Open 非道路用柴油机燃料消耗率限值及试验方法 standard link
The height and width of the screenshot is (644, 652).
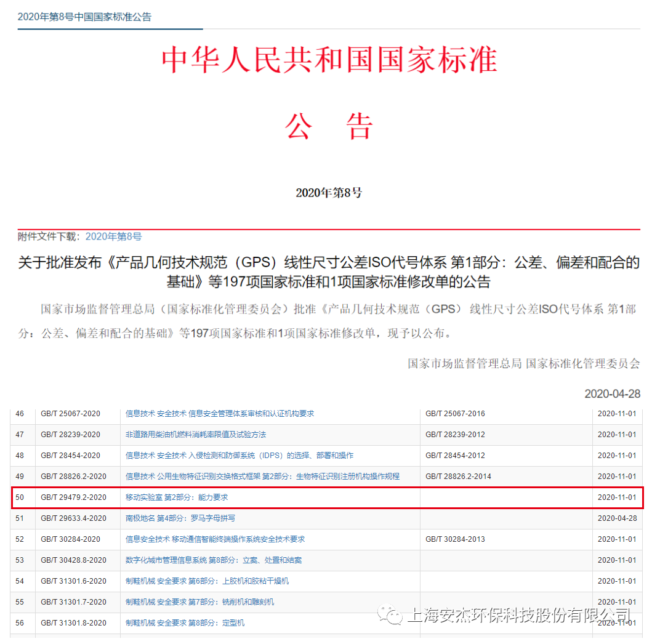click(196, 435)
